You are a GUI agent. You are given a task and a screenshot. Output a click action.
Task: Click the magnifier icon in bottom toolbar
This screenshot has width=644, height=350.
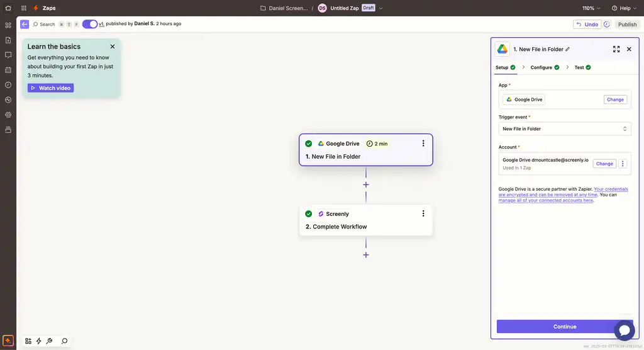[x=65, y=341]
